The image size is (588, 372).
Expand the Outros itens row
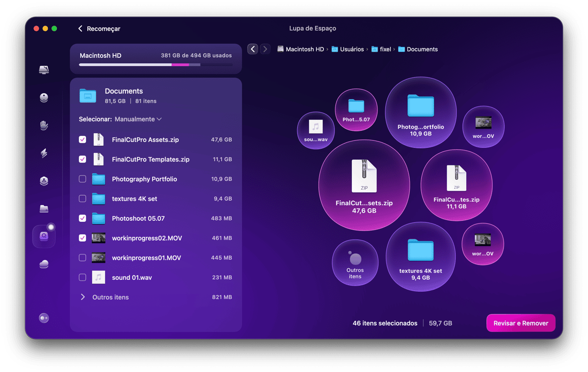coord(83,297)
